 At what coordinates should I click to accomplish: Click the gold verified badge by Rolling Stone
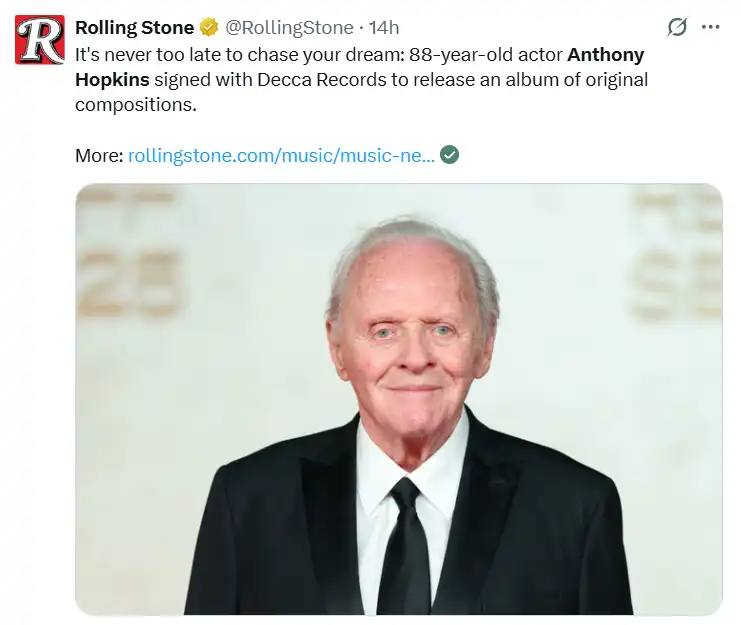[x=209, y=27]
